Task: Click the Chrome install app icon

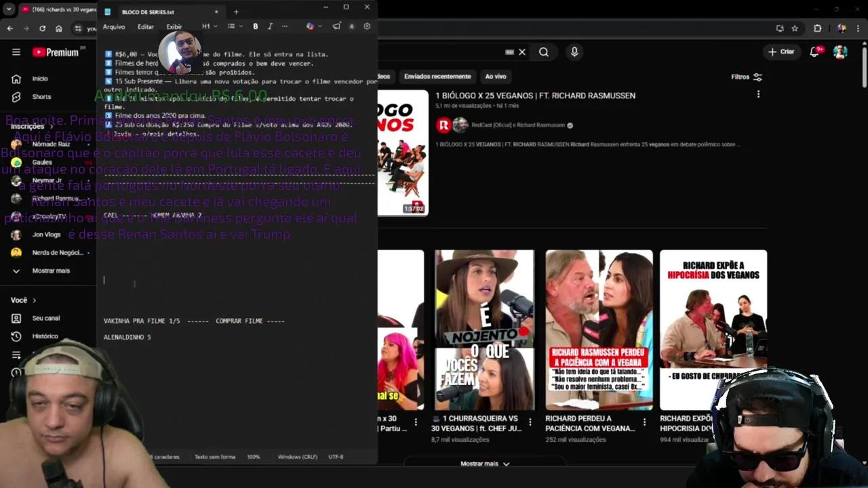Action: click(780, 28)
